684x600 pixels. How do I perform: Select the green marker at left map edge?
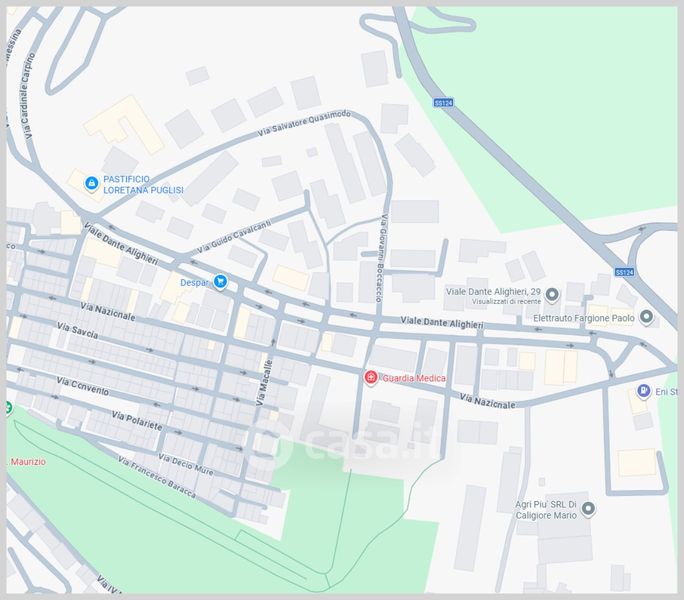(x=8, y=408)
